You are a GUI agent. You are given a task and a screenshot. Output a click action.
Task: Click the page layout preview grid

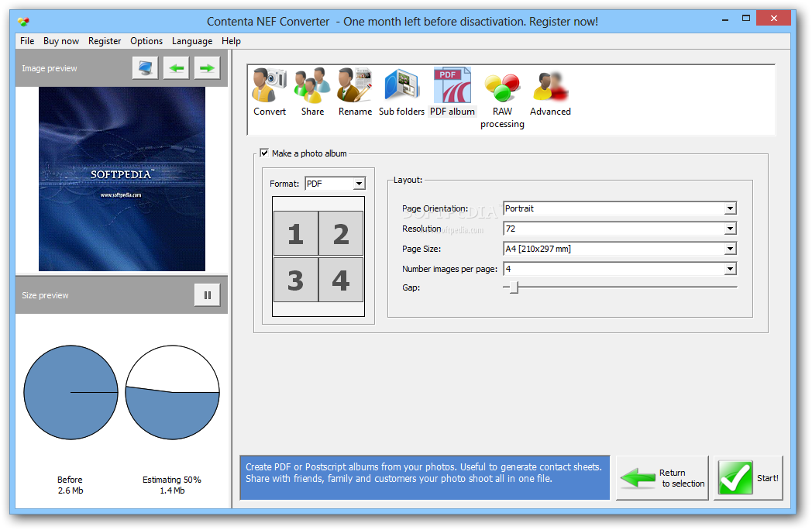[x=318, y=256]
